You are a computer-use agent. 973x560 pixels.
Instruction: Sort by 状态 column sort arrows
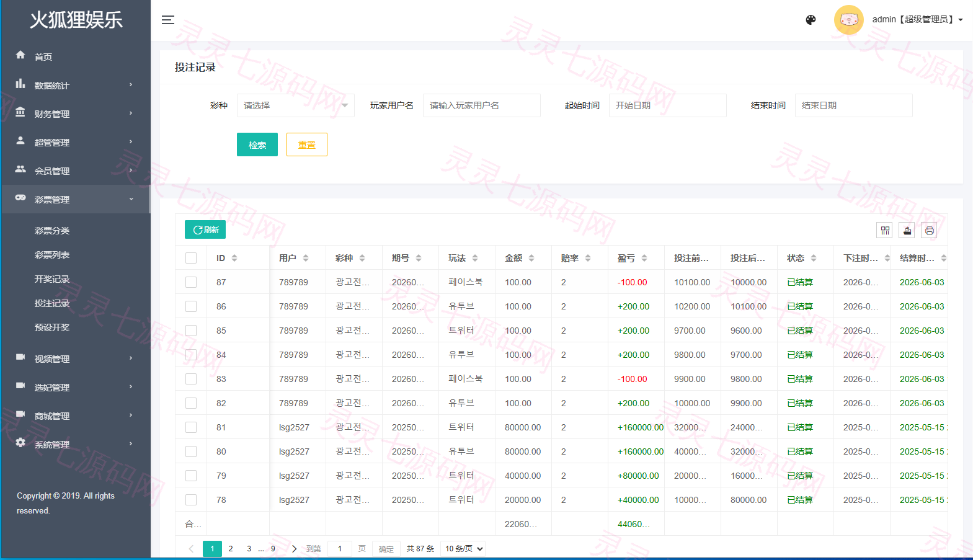814,258
